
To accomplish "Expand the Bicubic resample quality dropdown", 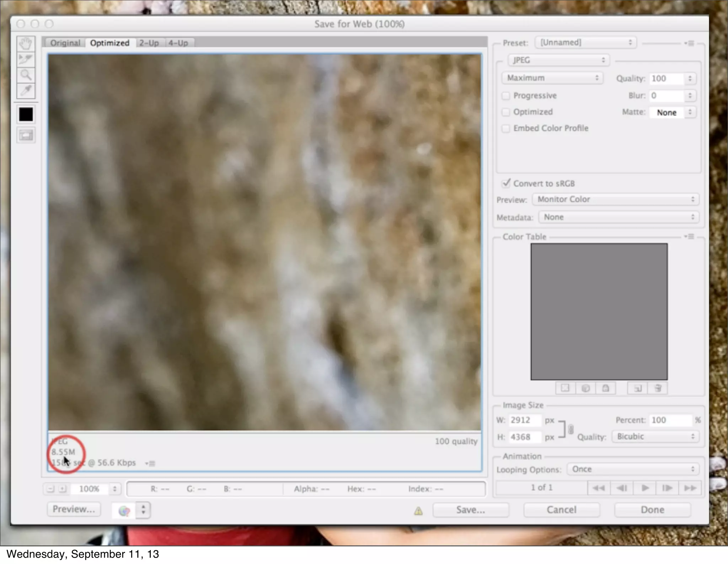I will (655, 436).
